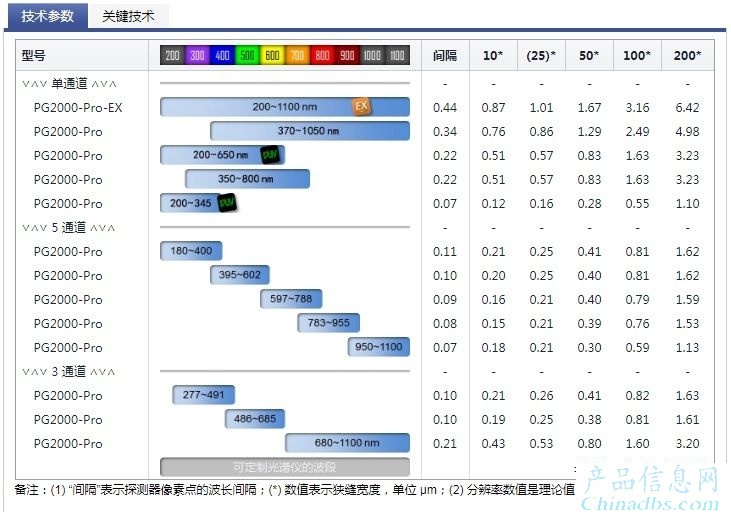This screenshot has width=731, height=512.
Task: Click the 0.34 interval cell
Action: pyautogui.click(x=445, y=131)
